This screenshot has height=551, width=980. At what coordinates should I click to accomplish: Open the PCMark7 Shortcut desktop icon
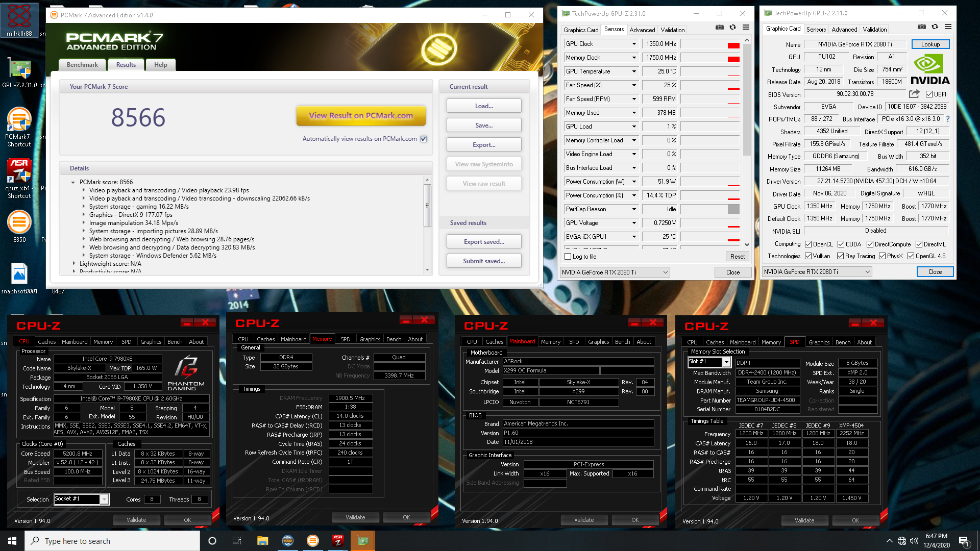[19, 128]
